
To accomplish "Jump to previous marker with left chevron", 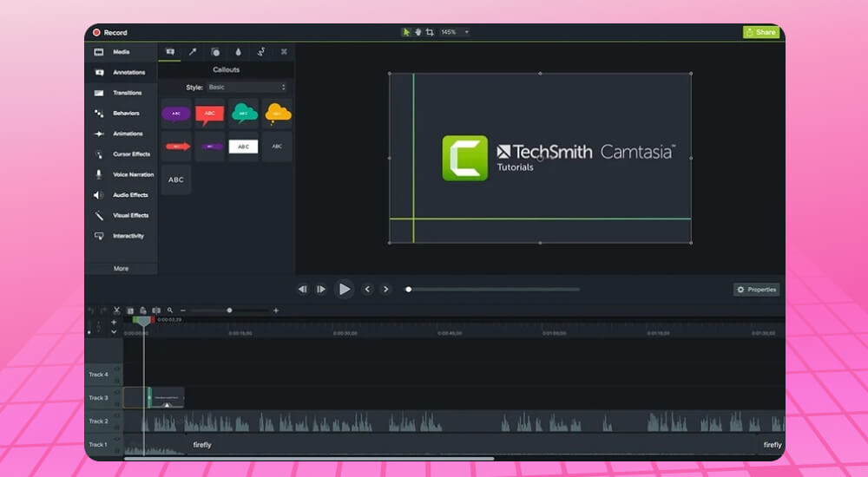I will click(367, 290).
